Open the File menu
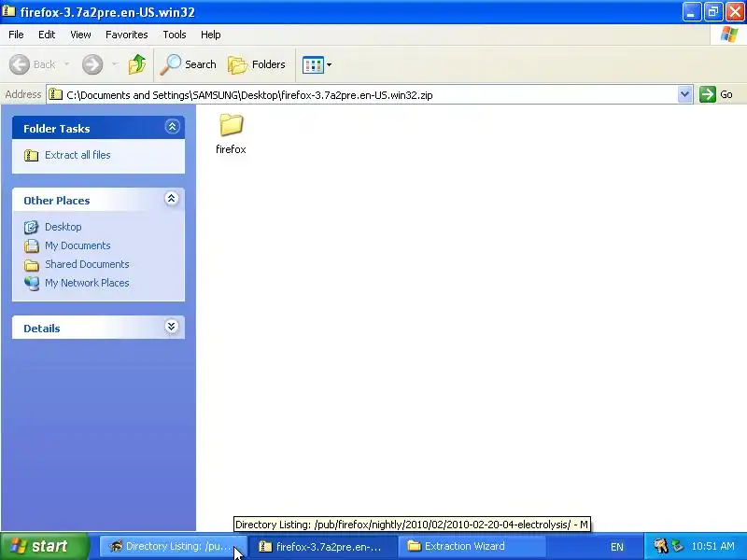 pyautogui.click(x=16, y=35)
